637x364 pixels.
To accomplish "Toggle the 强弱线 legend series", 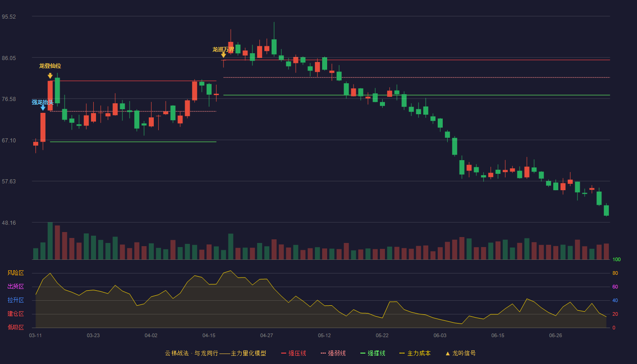I will click(333, 354).
